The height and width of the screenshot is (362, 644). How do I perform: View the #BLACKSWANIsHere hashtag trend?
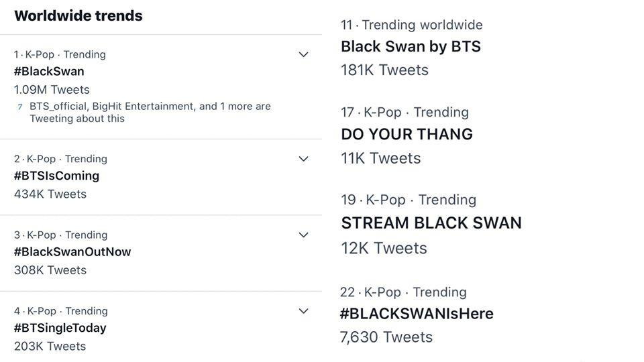click(x=417, y=314)
